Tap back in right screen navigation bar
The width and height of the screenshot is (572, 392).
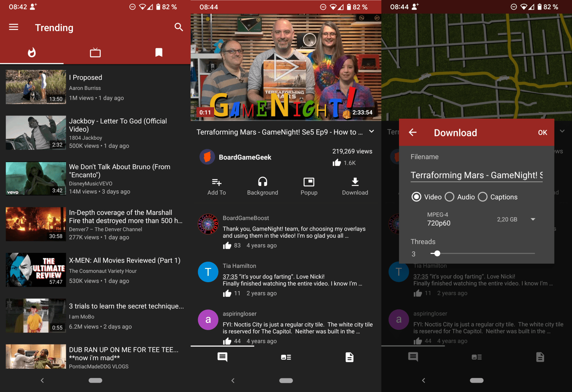[424, 381]
